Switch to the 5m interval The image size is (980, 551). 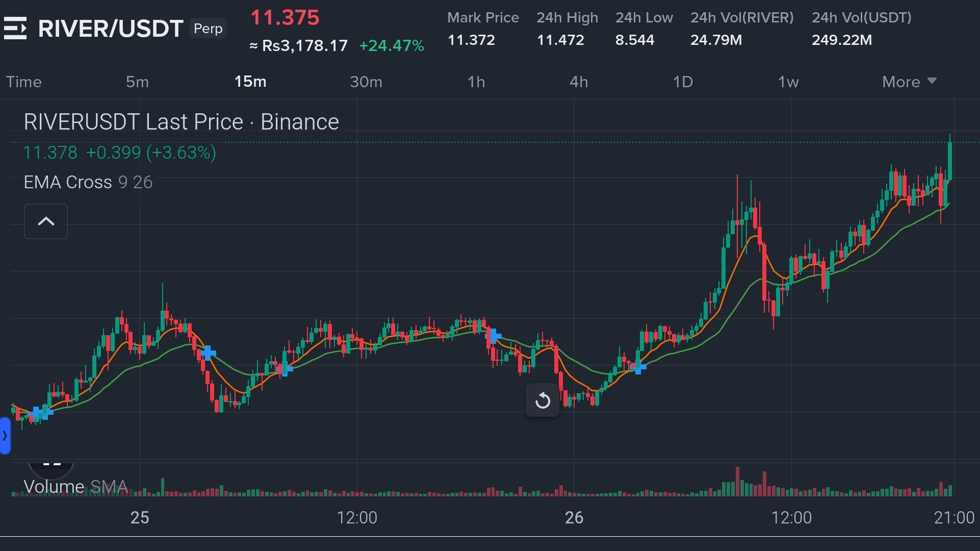coord(137,82)
